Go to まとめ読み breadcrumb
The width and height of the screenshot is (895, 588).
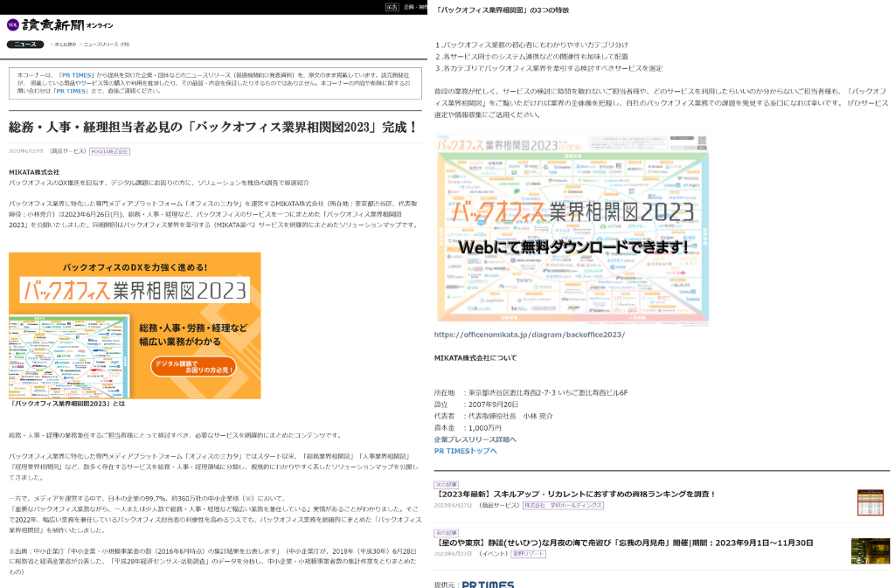coord(65,44)
